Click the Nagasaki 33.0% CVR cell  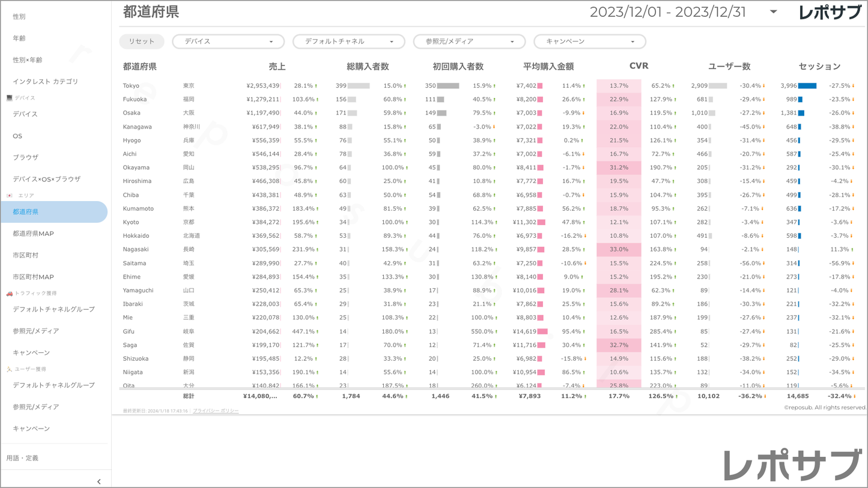619,249
